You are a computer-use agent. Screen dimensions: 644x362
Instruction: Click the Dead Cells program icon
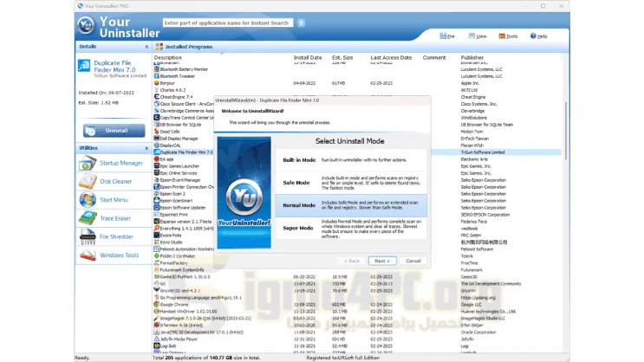(157, 132)
